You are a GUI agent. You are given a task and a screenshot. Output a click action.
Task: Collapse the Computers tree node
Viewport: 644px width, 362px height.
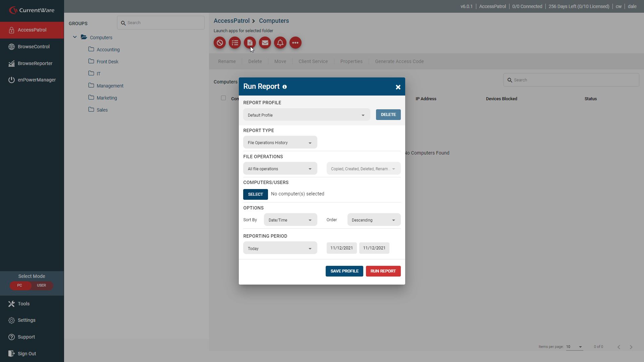coord(75,37)
